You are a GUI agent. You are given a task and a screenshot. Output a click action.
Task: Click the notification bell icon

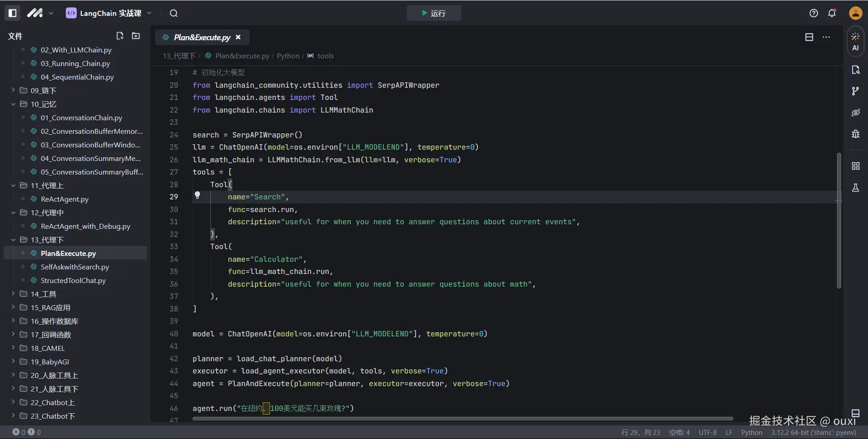point(832,13)
